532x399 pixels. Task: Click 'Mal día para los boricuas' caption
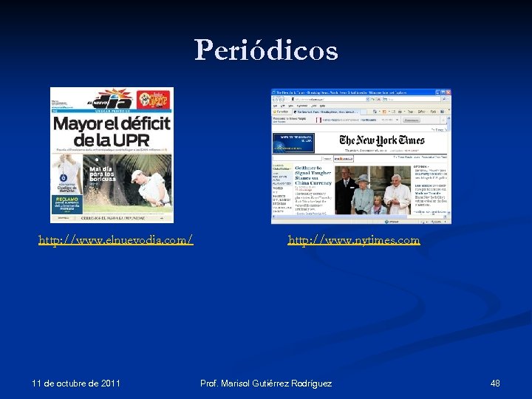(x=102, y=174)
